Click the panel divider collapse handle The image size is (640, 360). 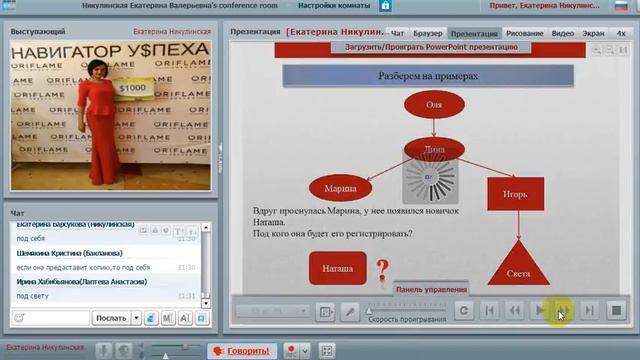pyautogui.click(x=220, y=158)
